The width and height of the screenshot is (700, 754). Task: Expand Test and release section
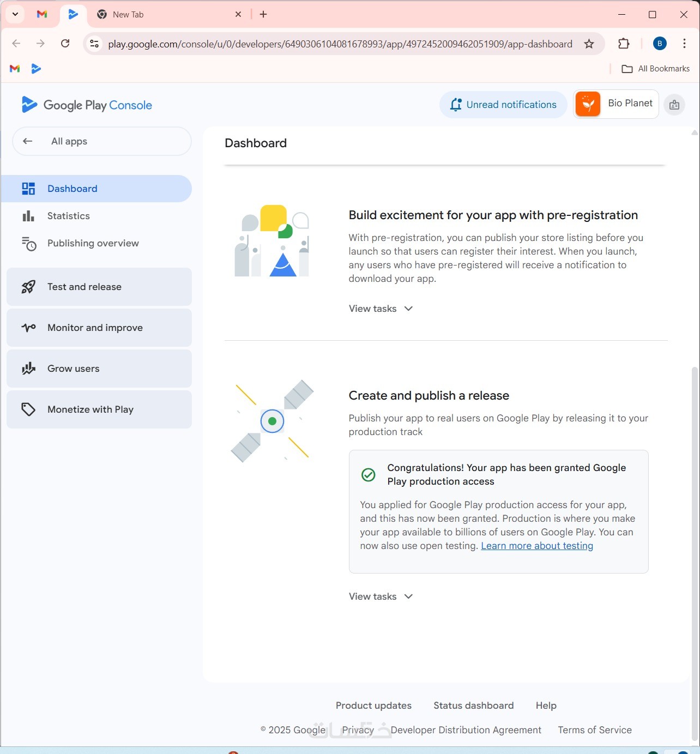[x=99, y=287]
